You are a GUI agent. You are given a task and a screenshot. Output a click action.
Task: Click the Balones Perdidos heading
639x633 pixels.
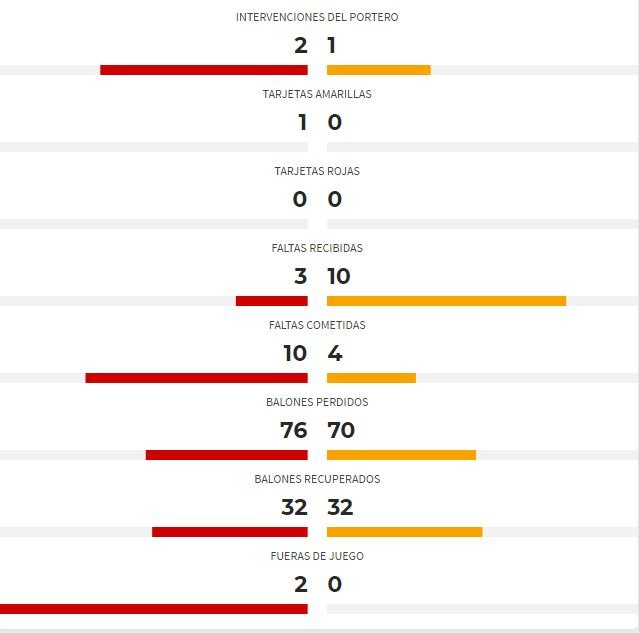pos(317,402)
